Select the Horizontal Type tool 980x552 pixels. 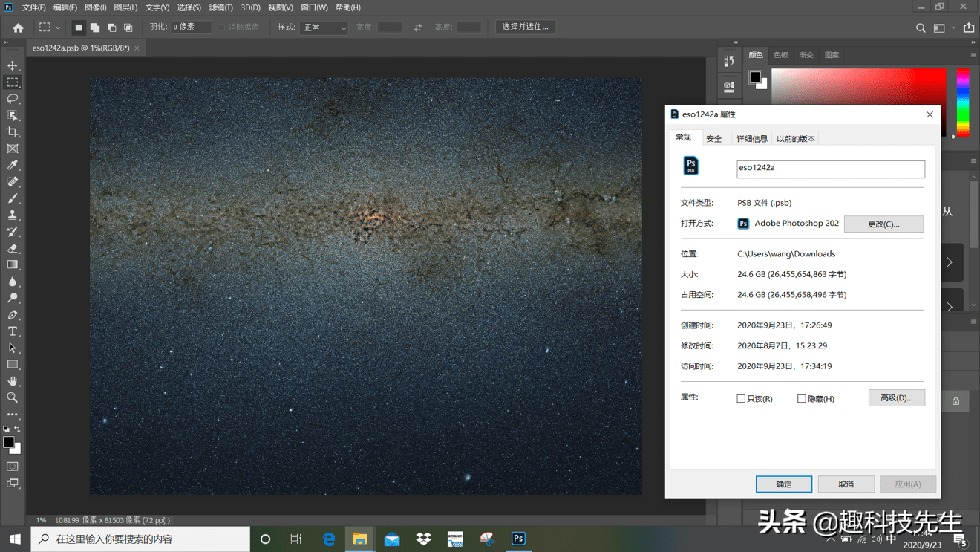(x=13, y=331)
